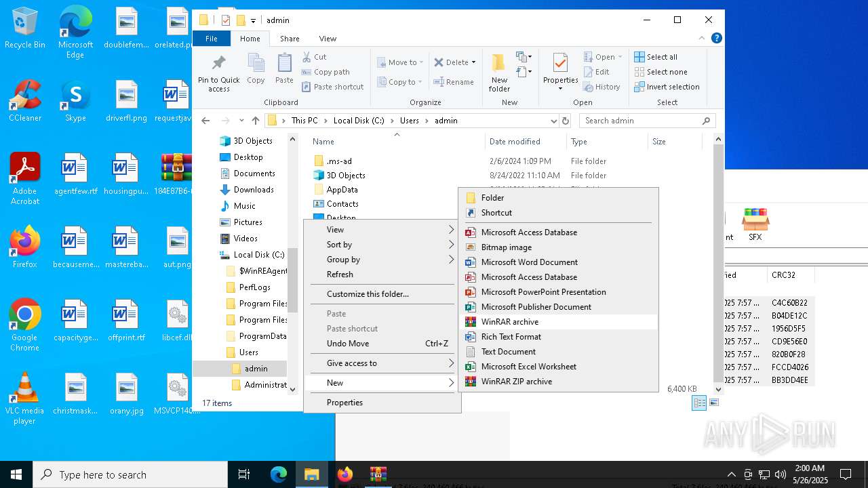Open Firefox from the taskbar
Image resolution: width=868 pixels, height=488 pixels.
345,474
